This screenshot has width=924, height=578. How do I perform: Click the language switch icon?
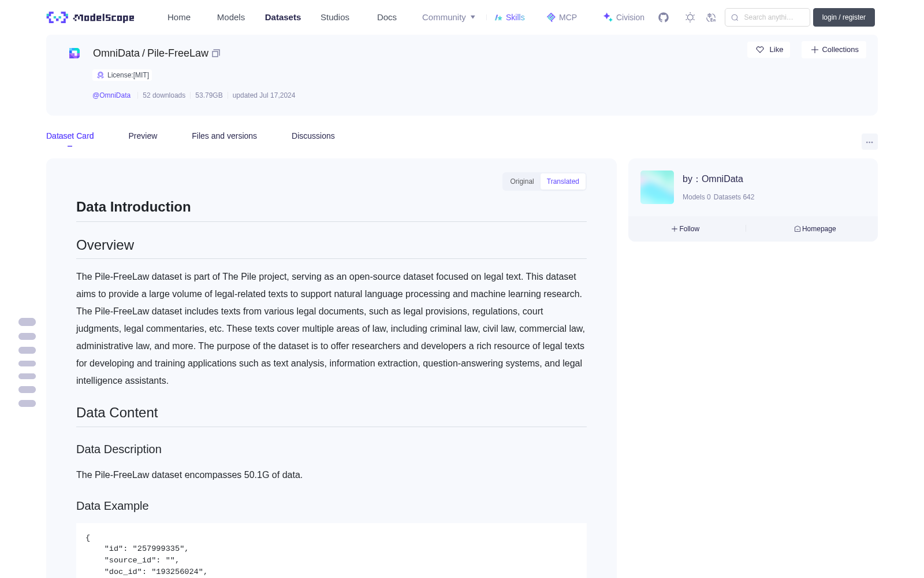pos(711,17)
